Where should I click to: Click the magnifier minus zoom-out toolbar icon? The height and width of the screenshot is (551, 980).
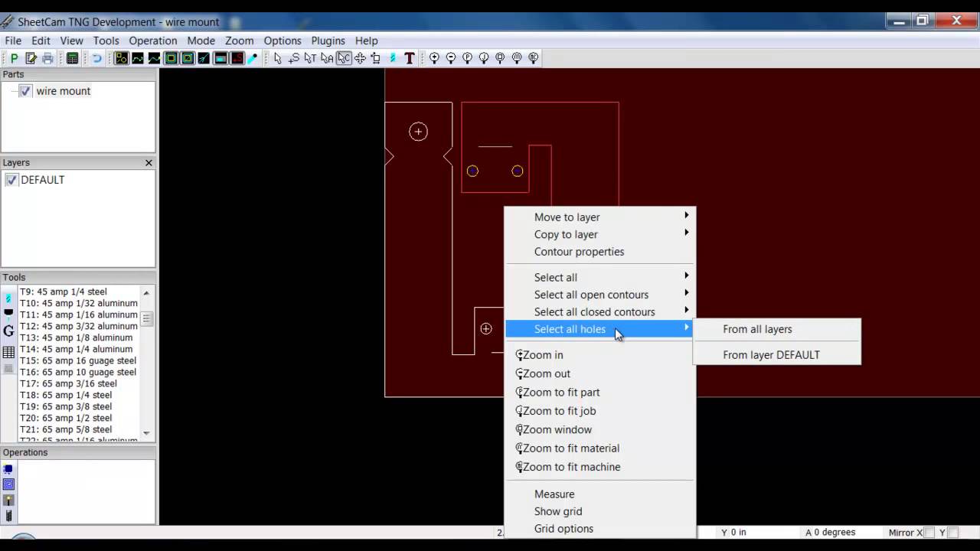(451, 58)
